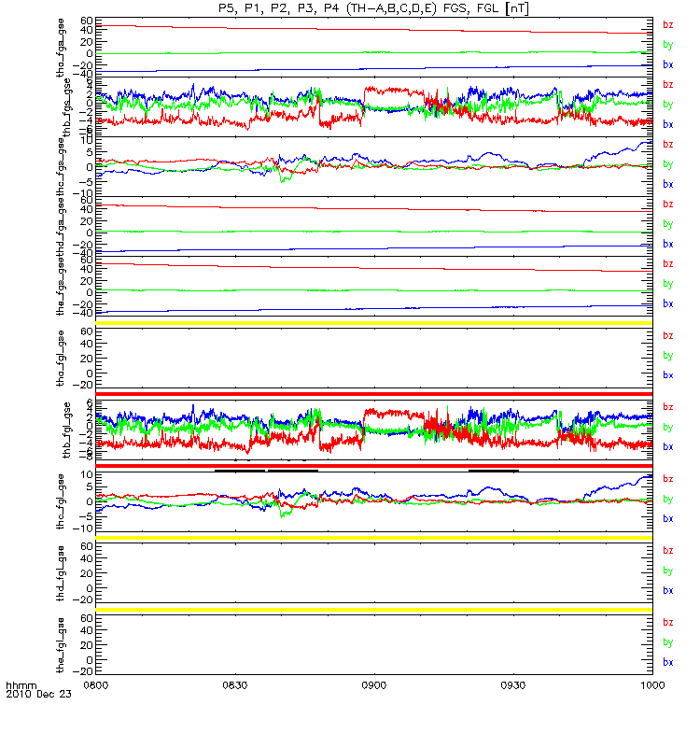Click the 'the_fgl_gse' y-axis label

[x=61, y=645]
